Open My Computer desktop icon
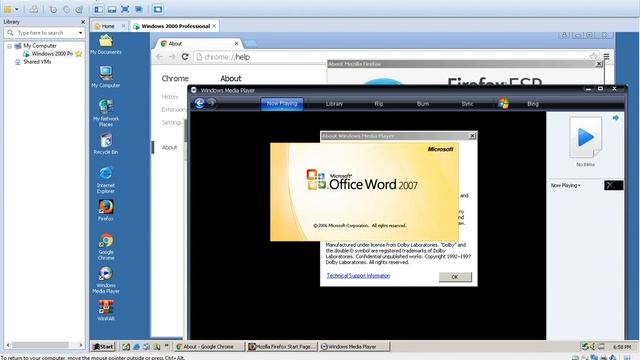This screenshot has height=360, width=640. 106,77
